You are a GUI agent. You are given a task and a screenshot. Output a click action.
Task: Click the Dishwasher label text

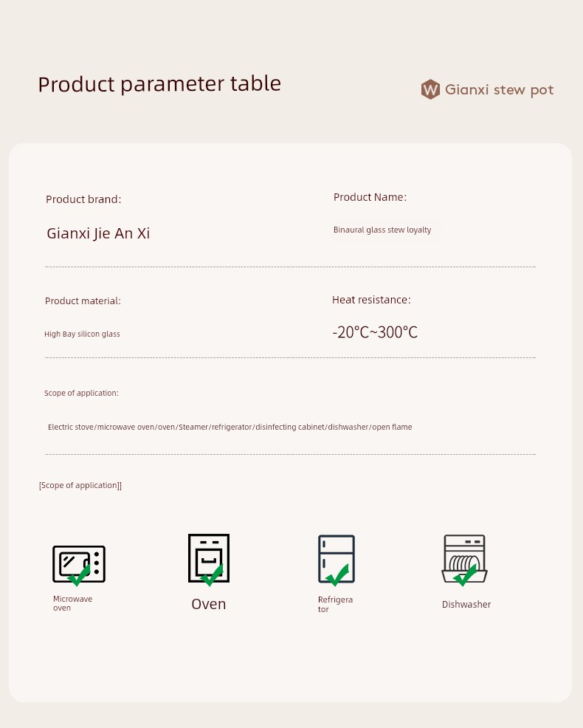(x=466, y=605)
